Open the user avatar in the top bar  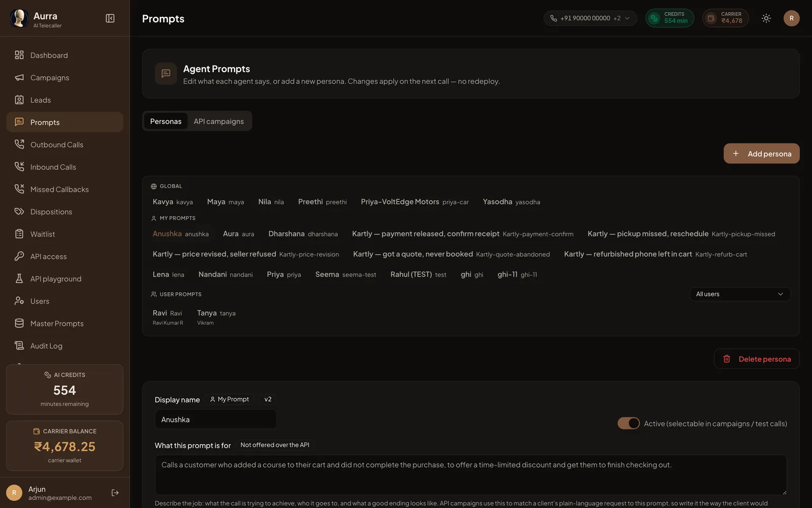point(792,18)
